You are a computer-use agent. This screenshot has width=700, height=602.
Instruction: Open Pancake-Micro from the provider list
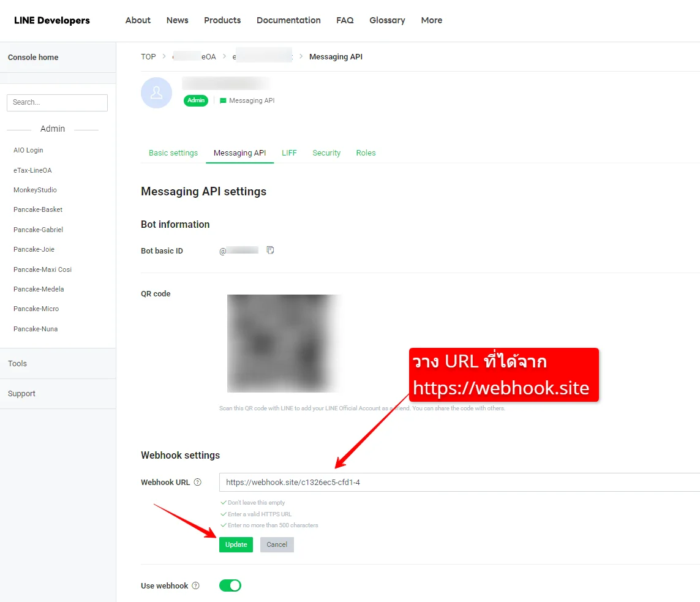click(x=36, y=309)
